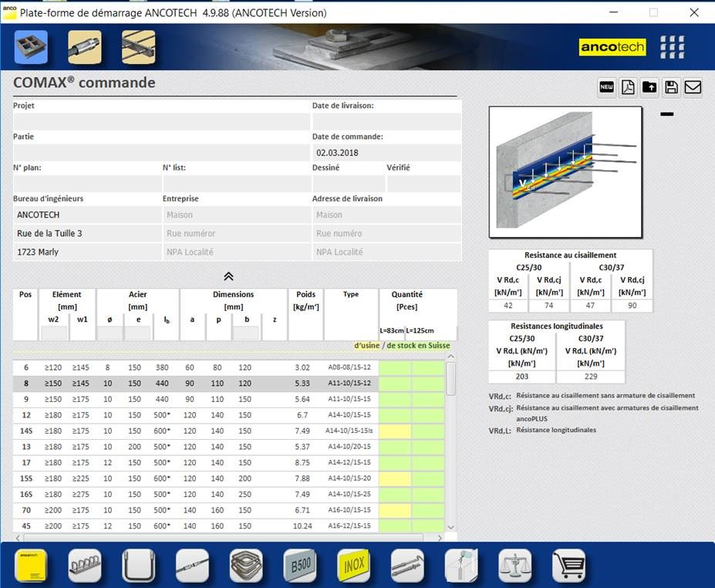715x588 pixels.
Task: Save the order with floppy disk icon
Action: [672, 87]
